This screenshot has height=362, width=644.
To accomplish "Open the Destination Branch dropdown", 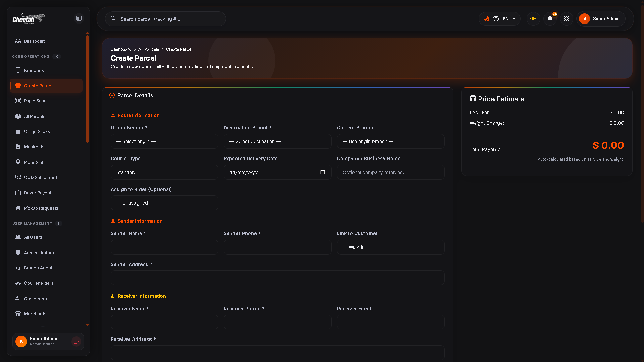I will point(277,141).
